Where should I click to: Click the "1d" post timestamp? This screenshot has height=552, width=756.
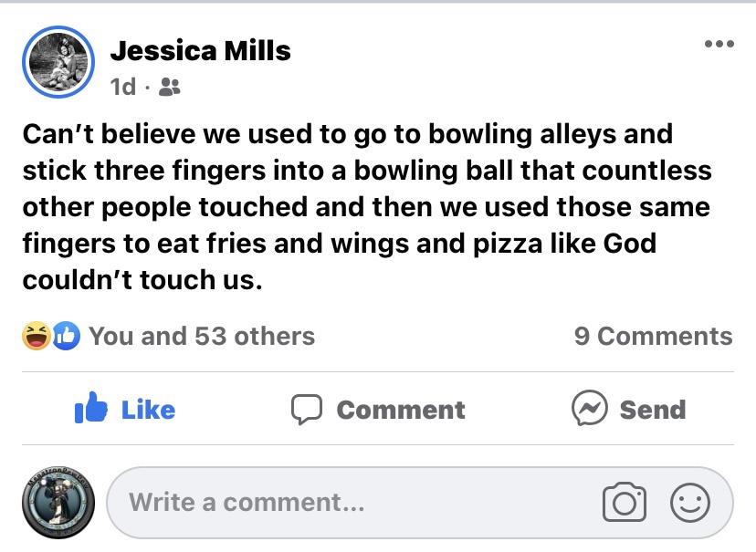tap(122, 87)
